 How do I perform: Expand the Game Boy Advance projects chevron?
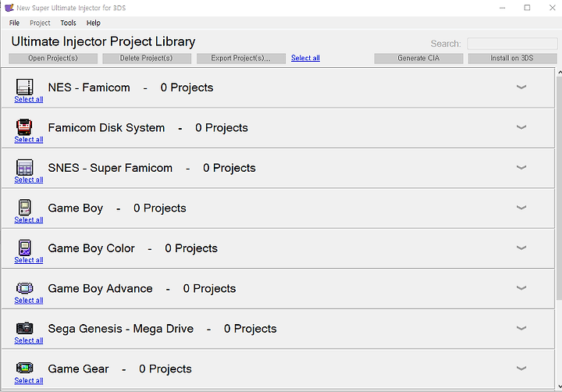tap(521, 287)
